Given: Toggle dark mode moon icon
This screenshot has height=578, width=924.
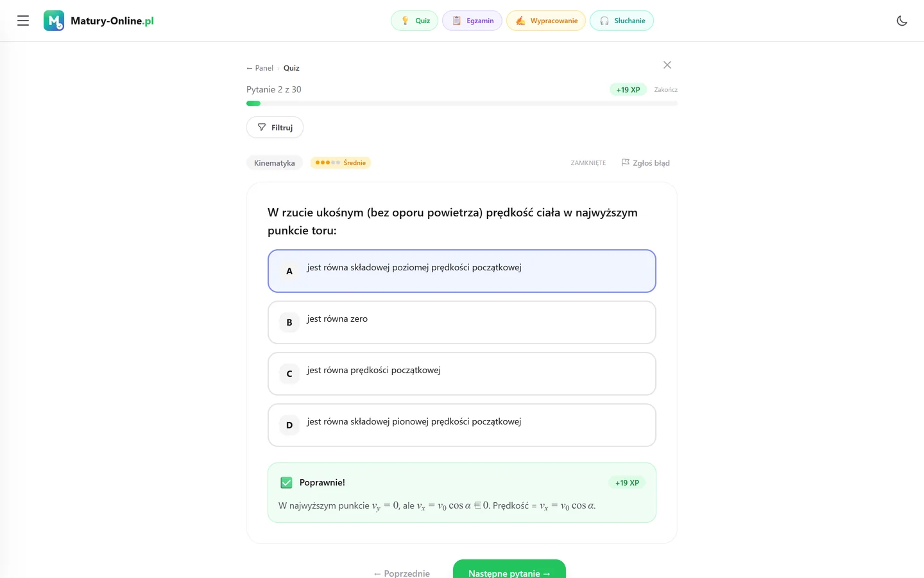Looking at the screenshot, I should (902, 21).
